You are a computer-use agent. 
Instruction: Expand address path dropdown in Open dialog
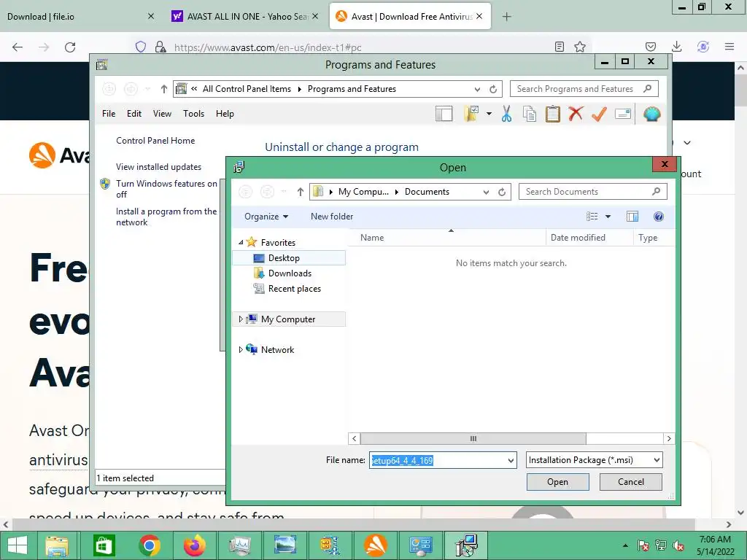click(486, 192)
